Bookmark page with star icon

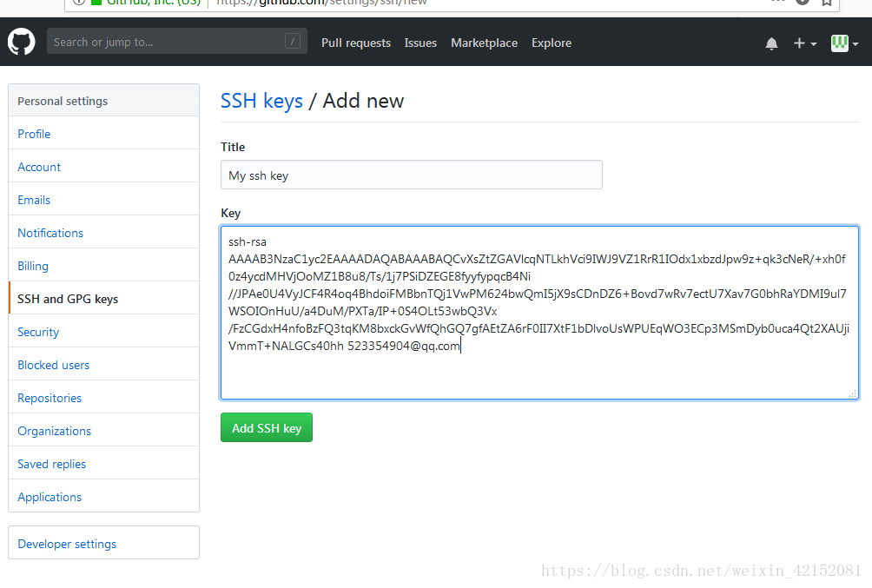point(827,3)
